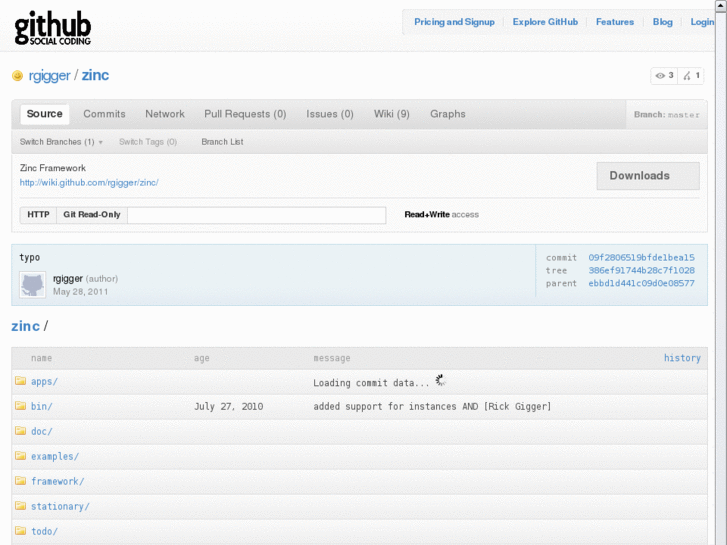Open the wiki.github.com/rgigger/zinc URL

89,183
